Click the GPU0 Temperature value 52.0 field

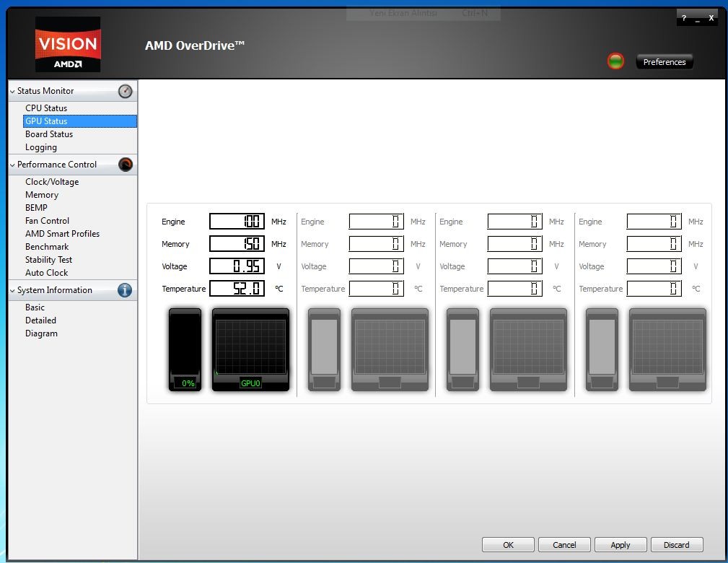click(x=237, y=289)
